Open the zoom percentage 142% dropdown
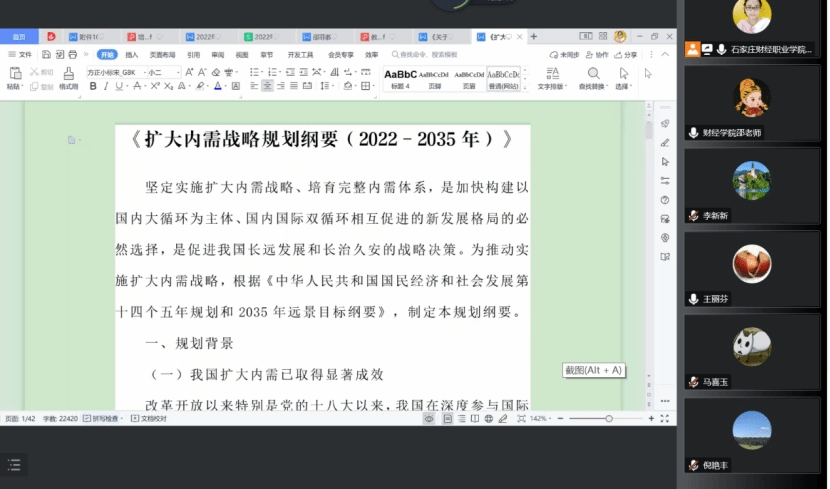830x489 pixels. point(540,419)
